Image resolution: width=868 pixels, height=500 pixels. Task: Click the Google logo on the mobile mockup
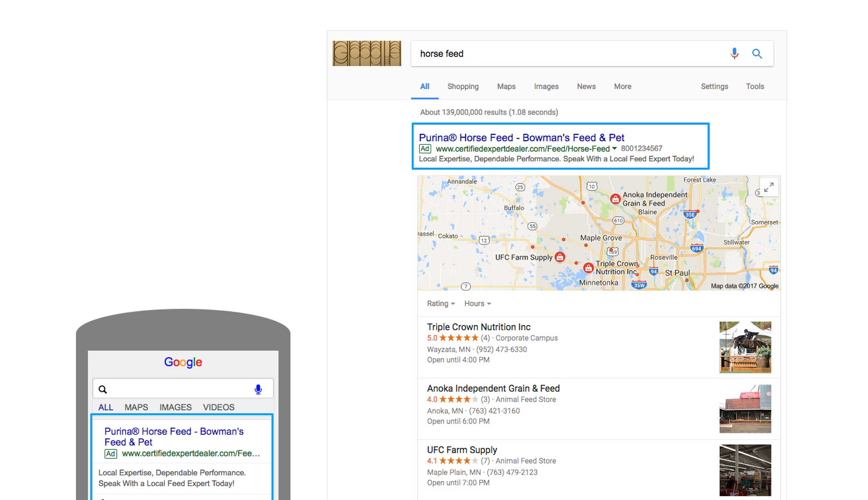(x=183, y=362)
